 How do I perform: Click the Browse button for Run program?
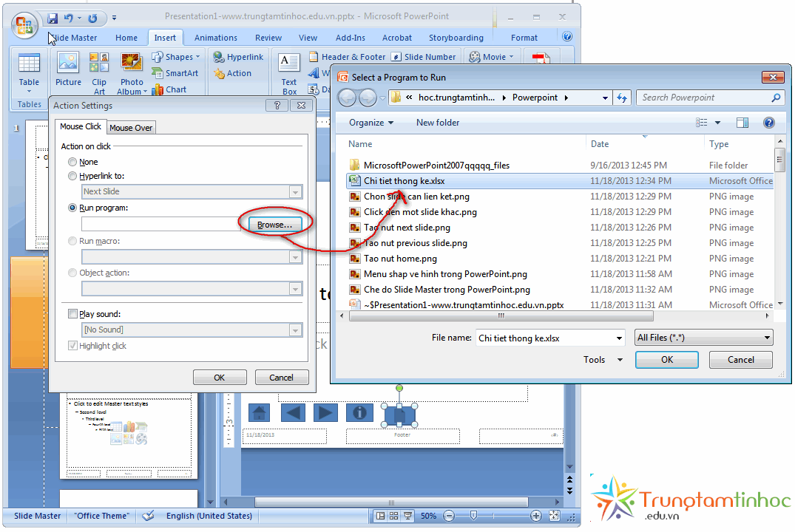point(275,225)
